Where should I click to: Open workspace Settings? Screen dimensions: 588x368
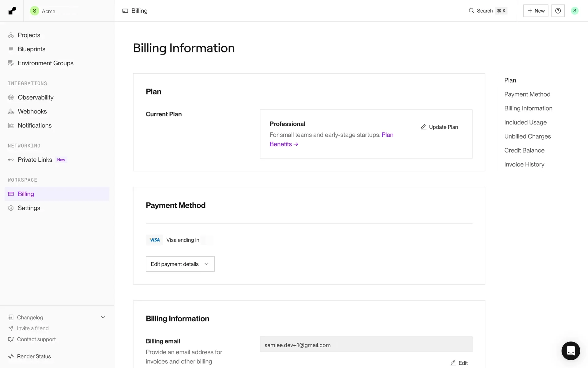[29, 208]
